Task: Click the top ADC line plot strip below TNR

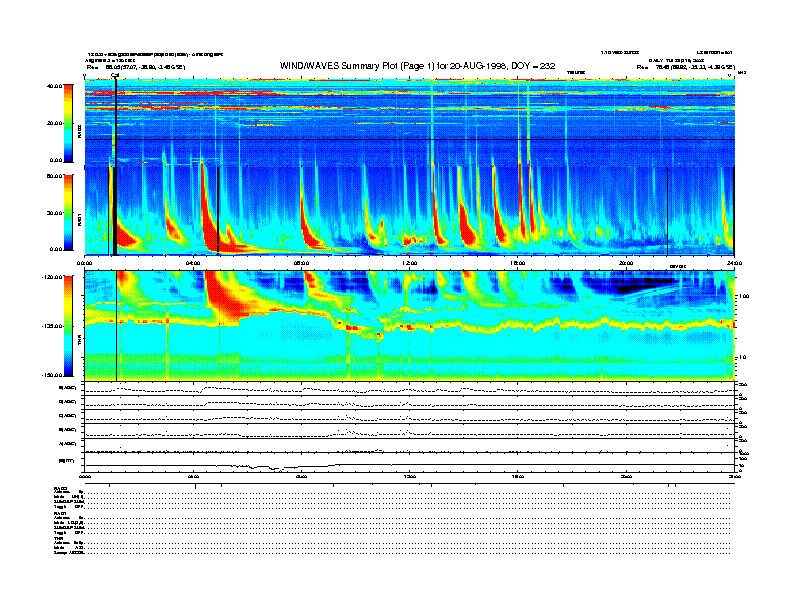Action: [x=409, y=389]
